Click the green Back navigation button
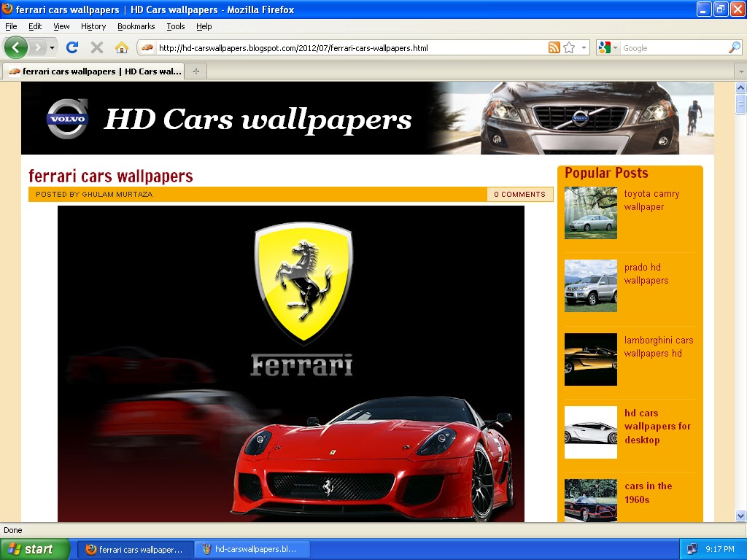 16,47
